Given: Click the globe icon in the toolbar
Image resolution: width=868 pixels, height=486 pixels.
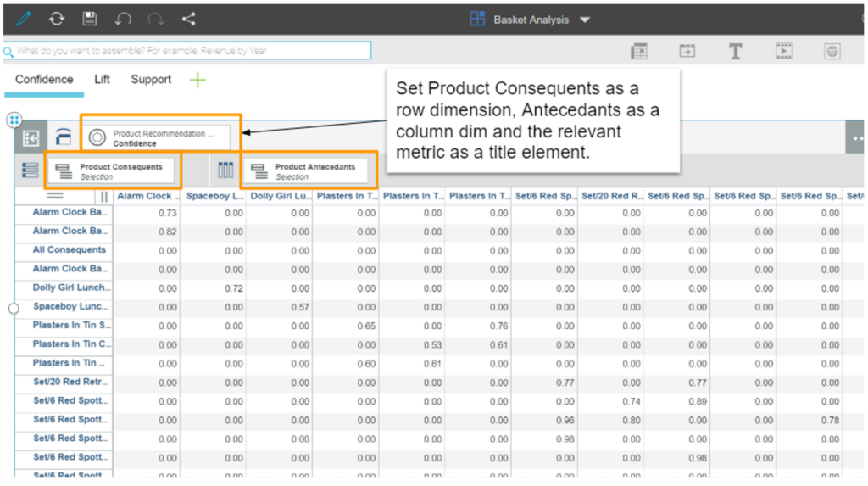Looking at the screenshot, I should 832,52.
